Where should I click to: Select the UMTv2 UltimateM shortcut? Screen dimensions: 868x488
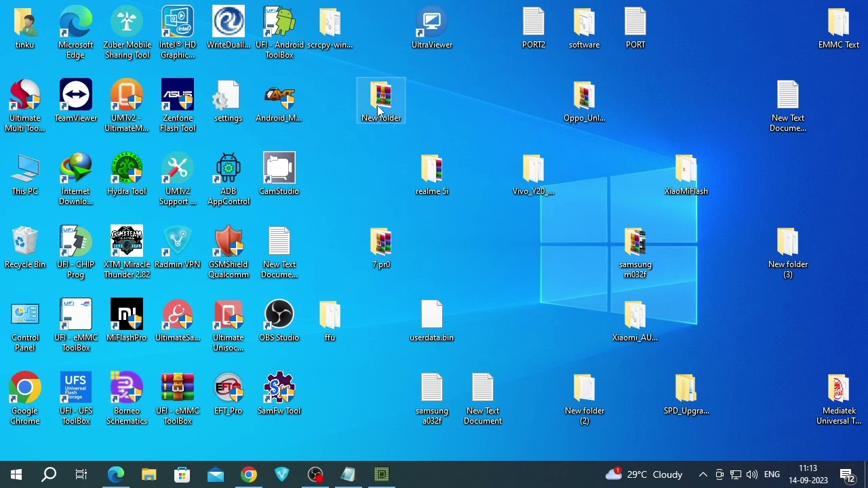[127, 106]
